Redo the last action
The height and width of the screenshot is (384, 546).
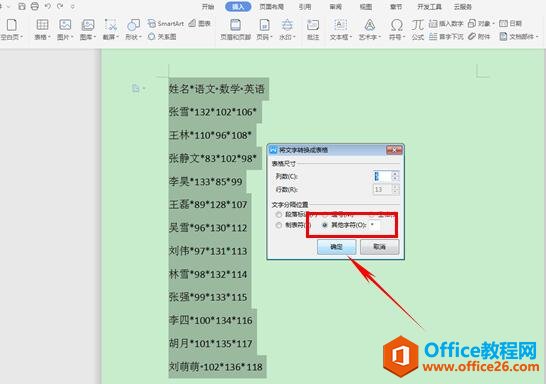click(x=60, y=6)
